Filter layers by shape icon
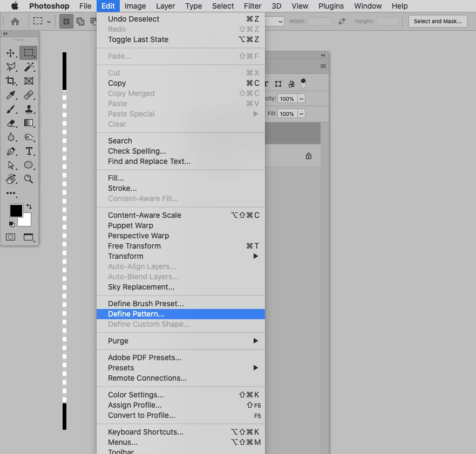Image resolution: width=476 pixels, height=454 pixels. (278, 84)
